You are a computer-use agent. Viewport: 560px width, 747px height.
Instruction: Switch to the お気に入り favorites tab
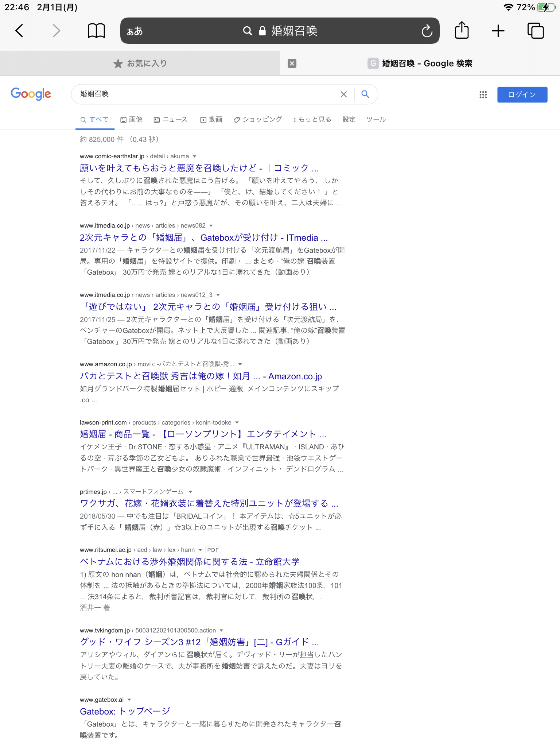click(x=140, y=63)
